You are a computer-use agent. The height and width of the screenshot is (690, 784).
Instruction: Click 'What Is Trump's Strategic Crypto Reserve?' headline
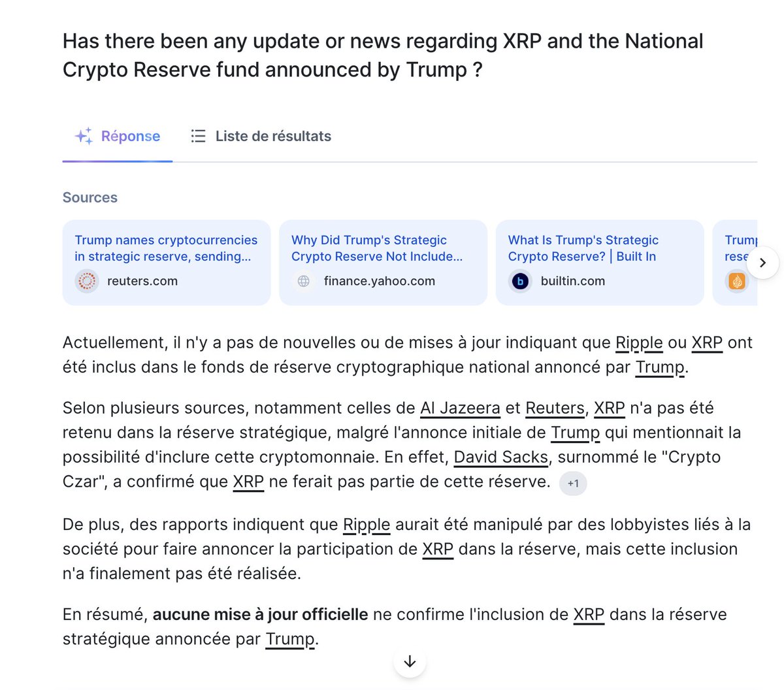[x=583, y=248]
